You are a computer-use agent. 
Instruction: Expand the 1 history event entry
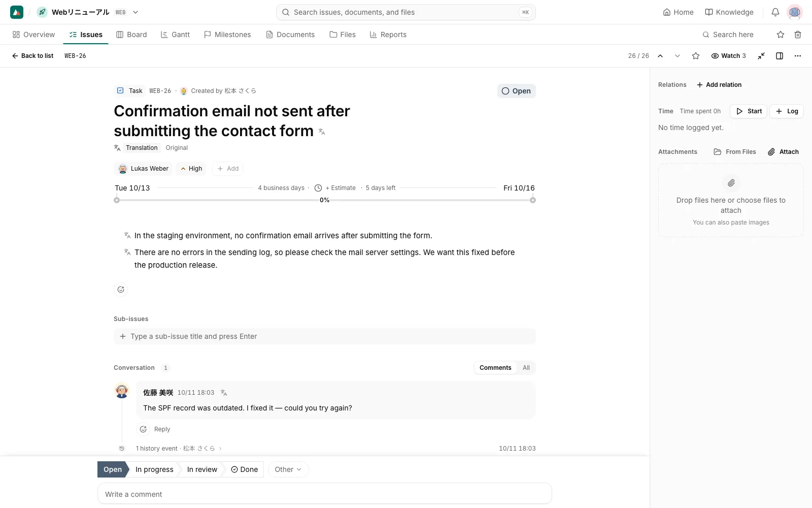pyautogui.click(x=179, y=449)
